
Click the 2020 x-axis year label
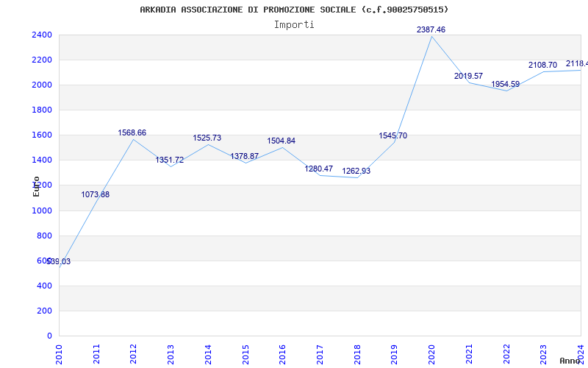click(x=431, y=353)
